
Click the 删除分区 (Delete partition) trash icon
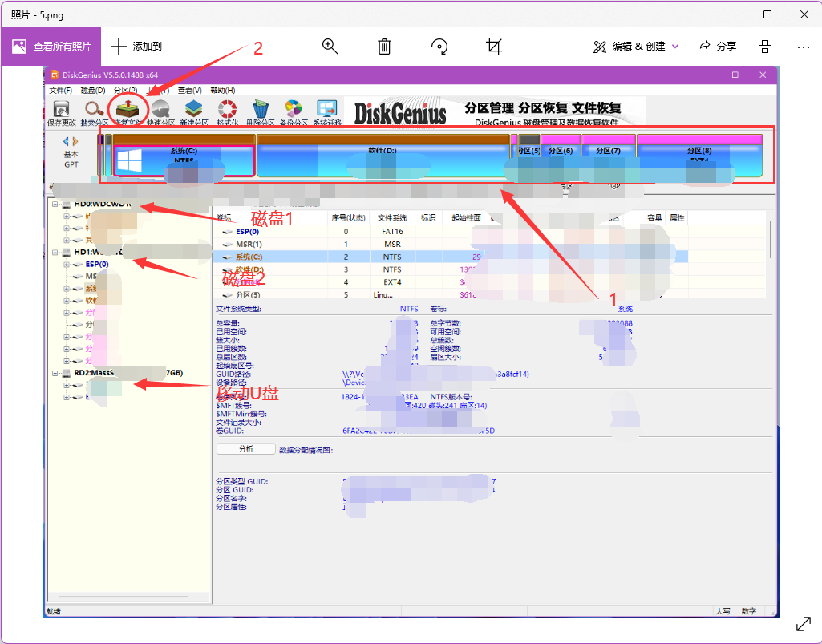coord(261,109)
